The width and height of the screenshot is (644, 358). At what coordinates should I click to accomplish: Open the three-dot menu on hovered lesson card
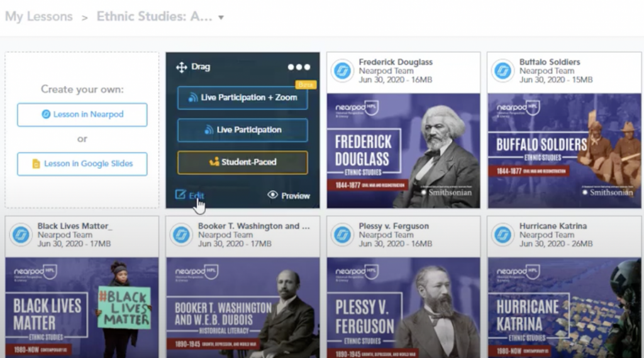[x=299, y=67]
